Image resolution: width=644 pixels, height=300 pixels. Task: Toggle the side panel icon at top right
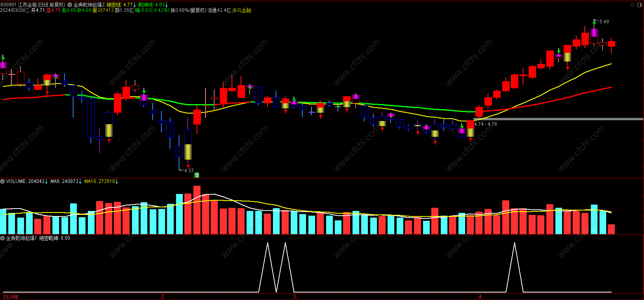point(639,5)
